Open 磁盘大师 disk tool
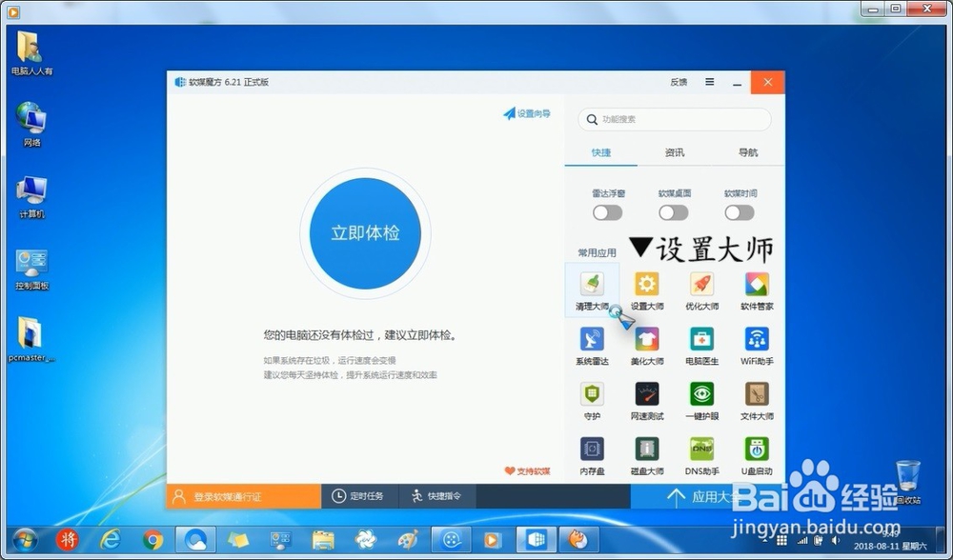This screenshot has height=560, width=953. pyautogui.click(x=647, y=456)
